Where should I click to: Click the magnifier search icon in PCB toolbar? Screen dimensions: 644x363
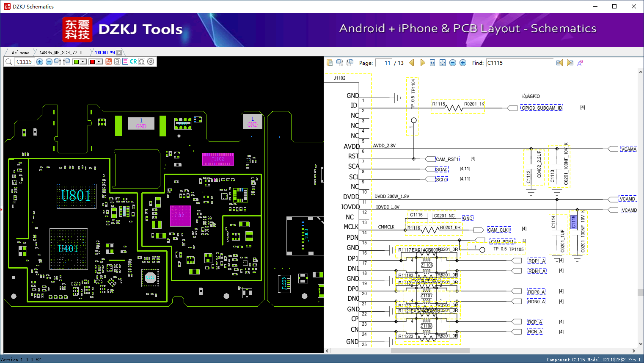tap(8, 62)
